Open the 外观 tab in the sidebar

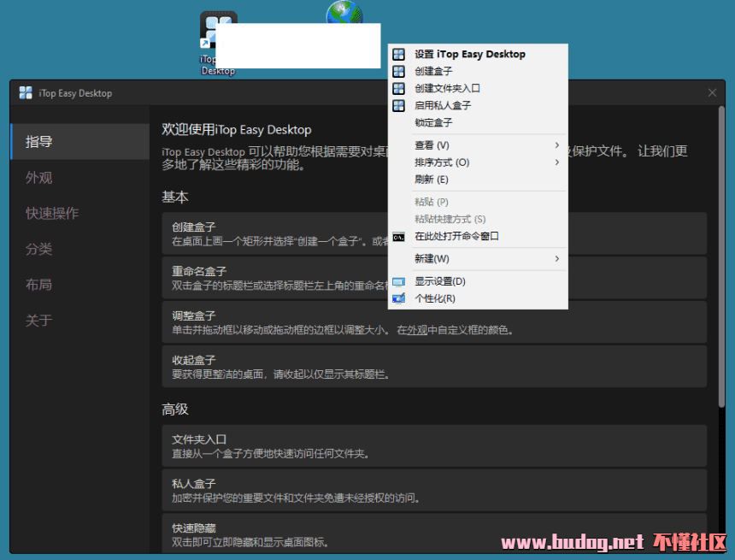point(79,178)
